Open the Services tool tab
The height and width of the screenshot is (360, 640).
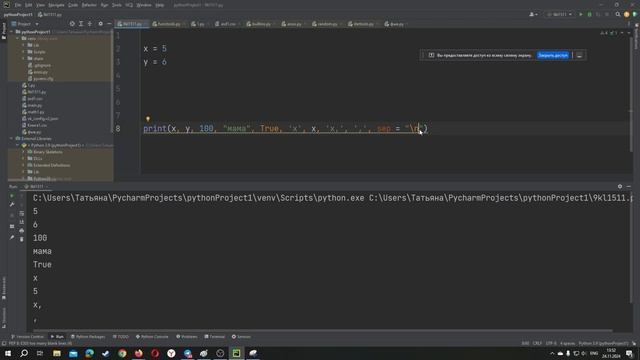click(x=241, y=337)
